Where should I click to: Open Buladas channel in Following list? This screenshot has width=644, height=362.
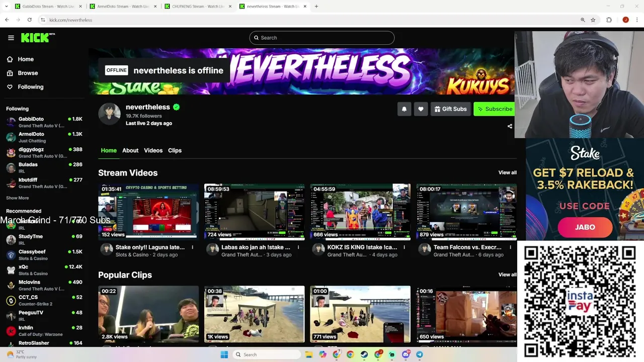click(x=44, y=167)
